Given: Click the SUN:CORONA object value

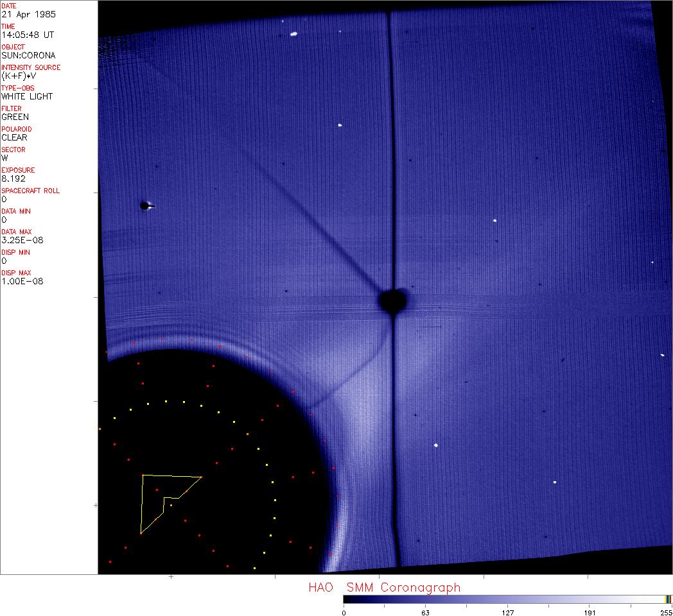Looking at the screenshot, I should 28,55.
